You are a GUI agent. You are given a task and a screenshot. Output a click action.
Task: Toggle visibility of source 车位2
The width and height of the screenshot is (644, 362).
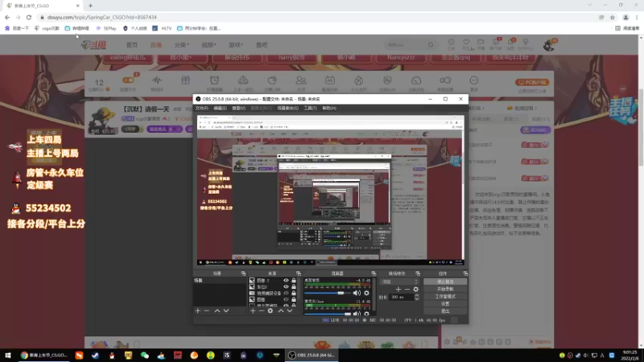(286, 286)
